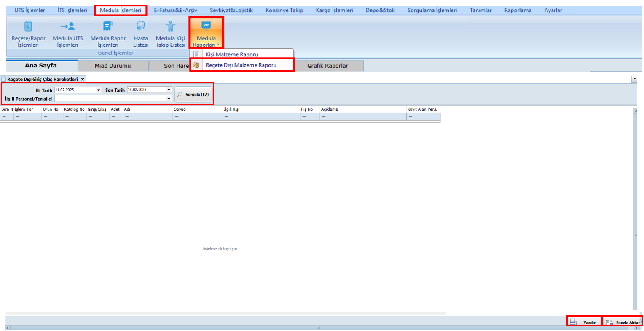The image size is (644, 331).
Task: Switch to the Miad Durumu tab
Action: click(113, 66)
